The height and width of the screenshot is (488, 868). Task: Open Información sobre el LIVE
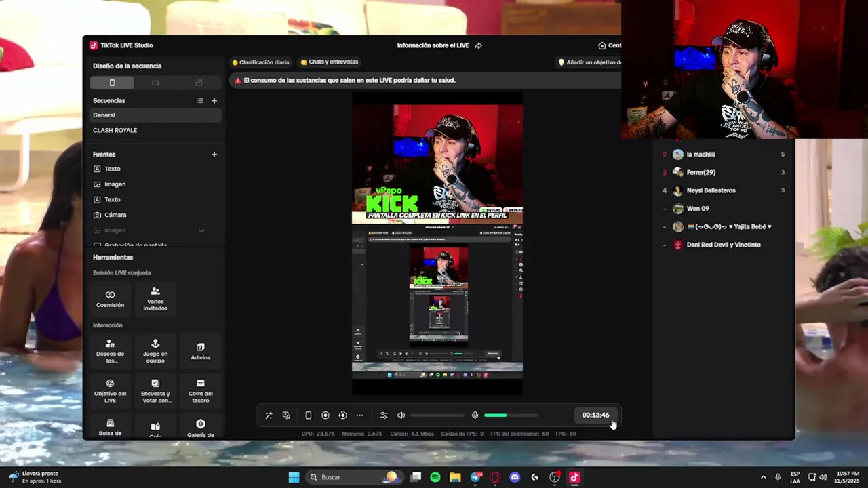pyautogui.click(x=433, y=45)
